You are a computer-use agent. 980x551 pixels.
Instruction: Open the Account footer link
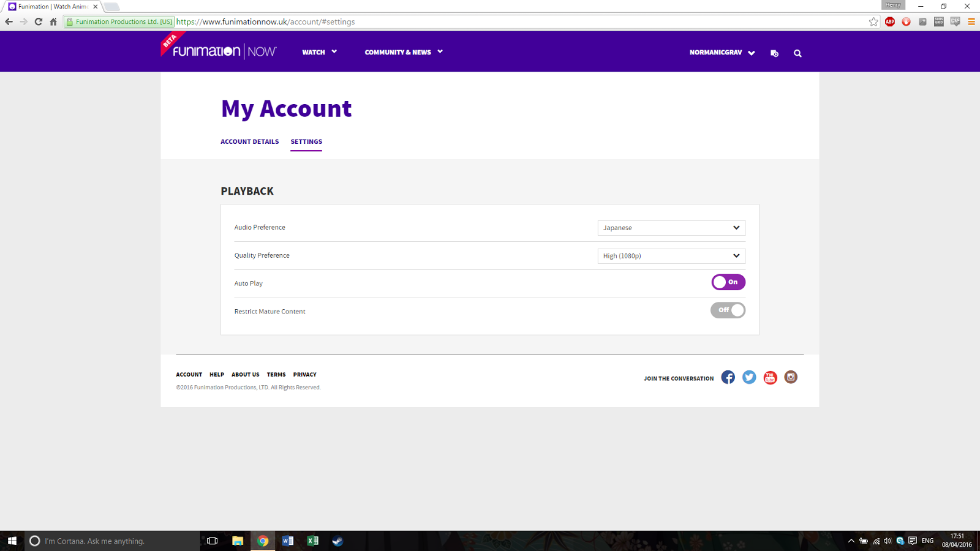coord(189,375)
